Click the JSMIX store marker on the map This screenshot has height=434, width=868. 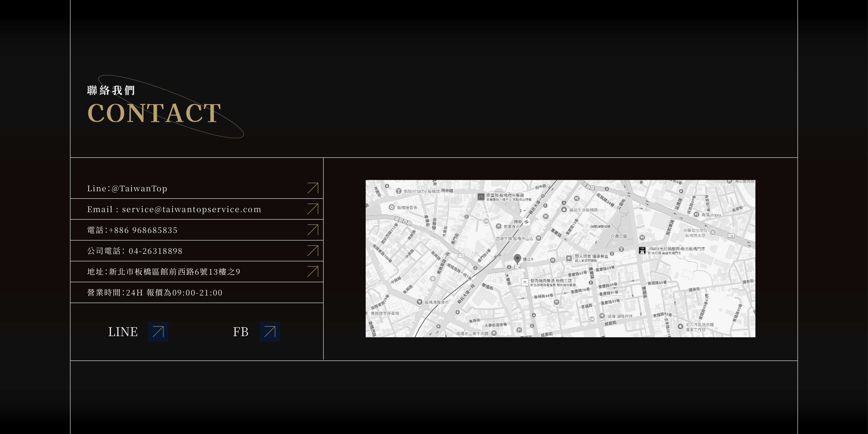click(642, 250)
